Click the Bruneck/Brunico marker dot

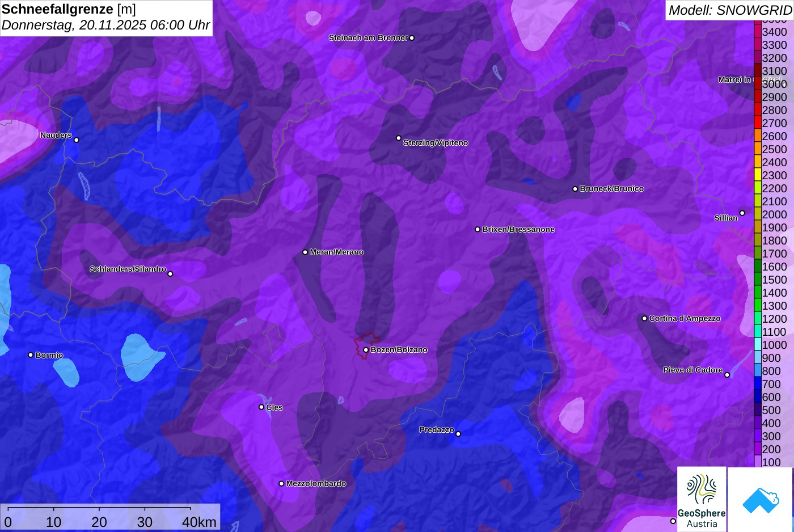click(x=575, y=189)
